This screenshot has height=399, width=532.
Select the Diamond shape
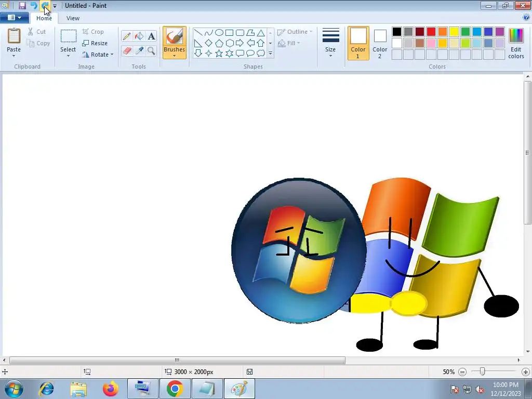coord(209,43)
